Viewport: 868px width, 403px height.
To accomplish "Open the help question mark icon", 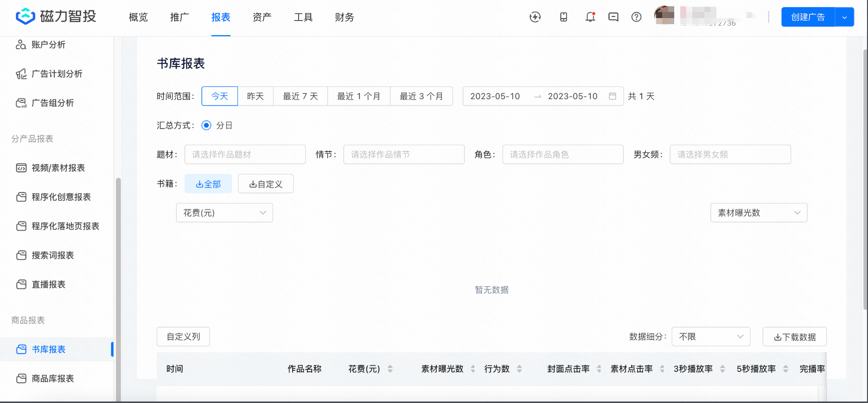I will pos(637,17).
